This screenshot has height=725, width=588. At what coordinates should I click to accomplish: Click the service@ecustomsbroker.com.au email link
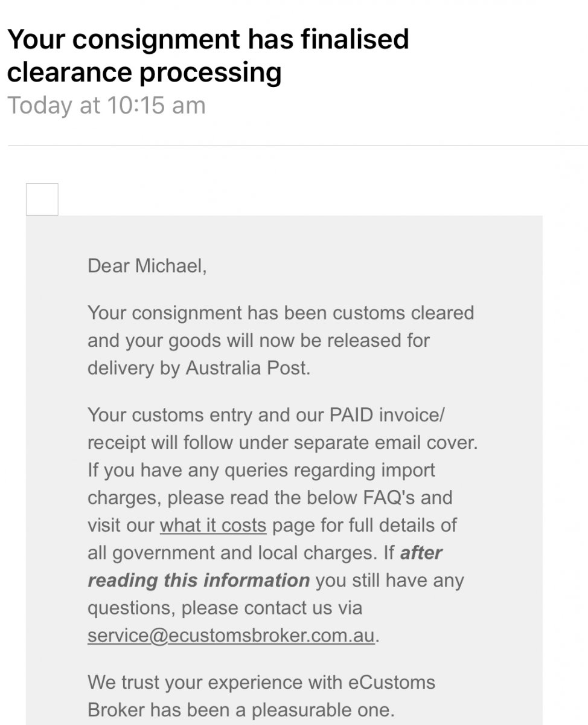pyautogui.click(x=232, y=636)
